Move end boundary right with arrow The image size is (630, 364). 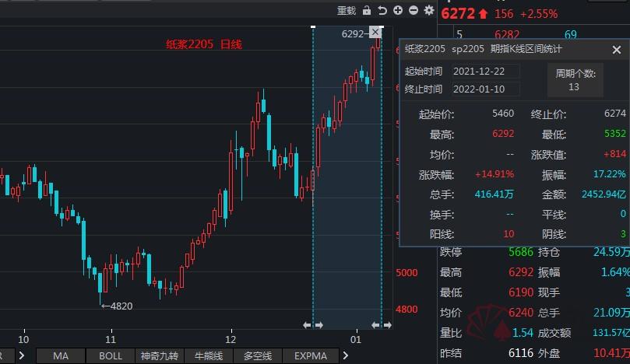point(387,325)
